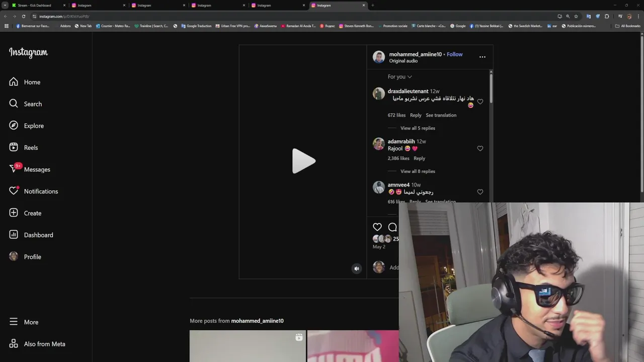Open a new browser tab with plus

click(x=372, y=5)
